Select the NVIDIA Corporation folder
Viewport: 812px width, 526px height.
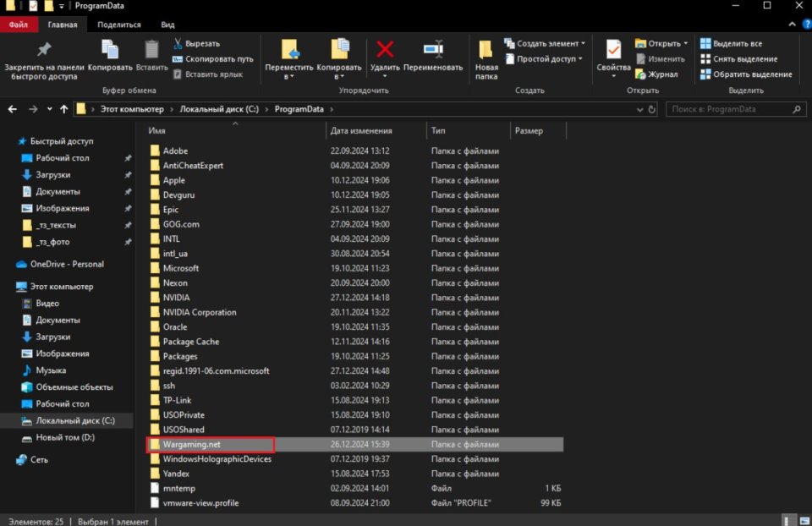(200, 312)
